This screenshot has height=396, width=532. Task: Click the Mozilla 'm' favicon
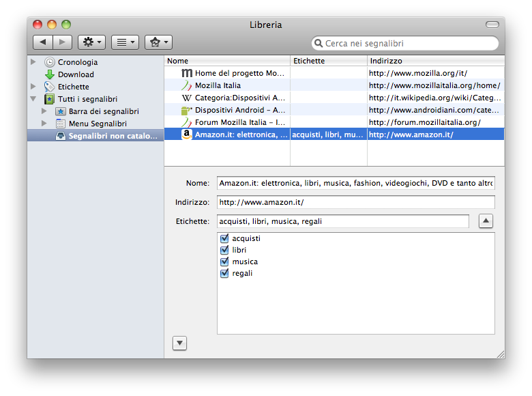(187, 73)
